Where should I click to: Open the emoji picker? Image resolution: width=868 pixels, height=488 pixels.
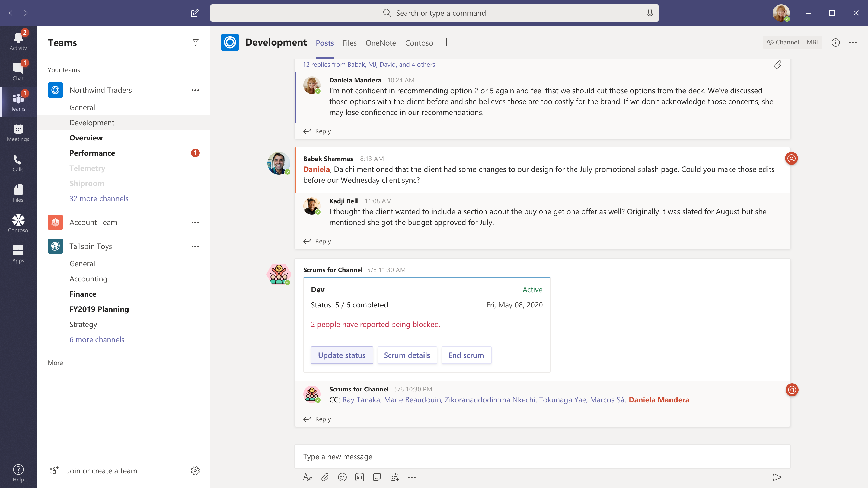pos(342,477)
